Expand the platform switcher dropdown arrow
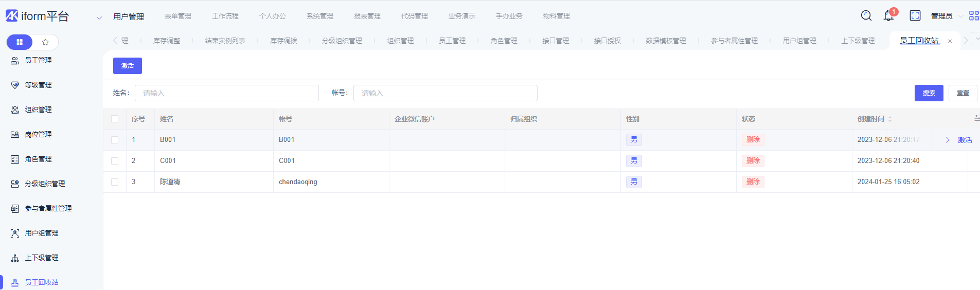The image size is (980, 290). point(99,17)
